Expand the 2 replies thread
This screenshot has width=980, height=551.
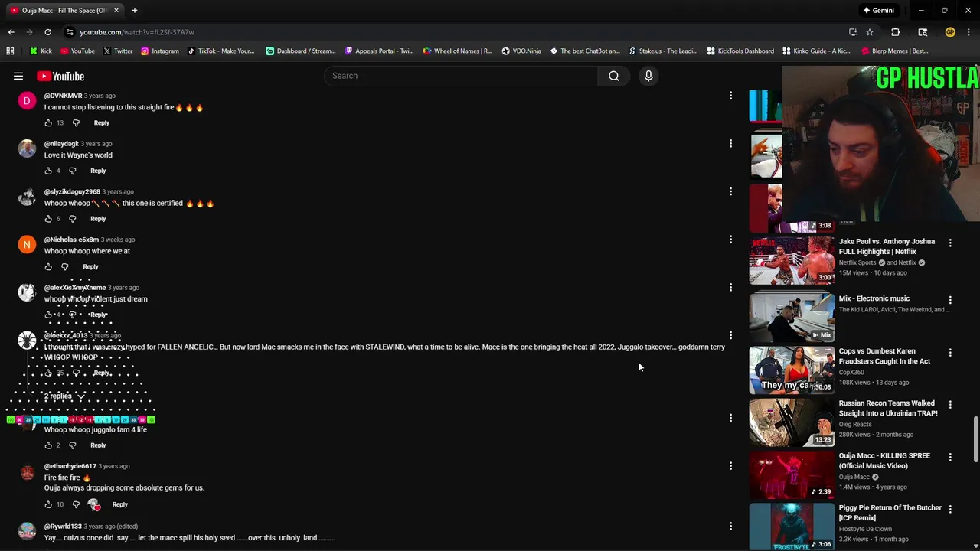[x=64, y=396]
